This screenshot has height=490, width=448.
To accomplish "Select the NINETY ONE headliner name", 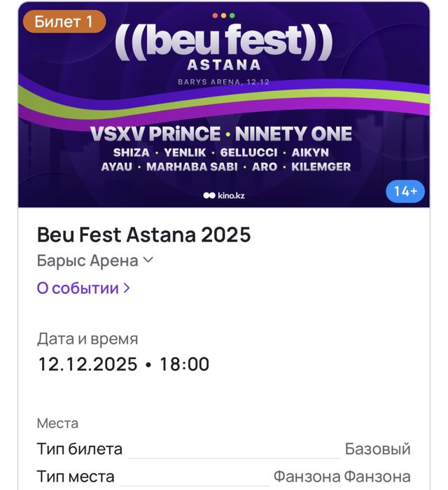I will tap(293, 133).
